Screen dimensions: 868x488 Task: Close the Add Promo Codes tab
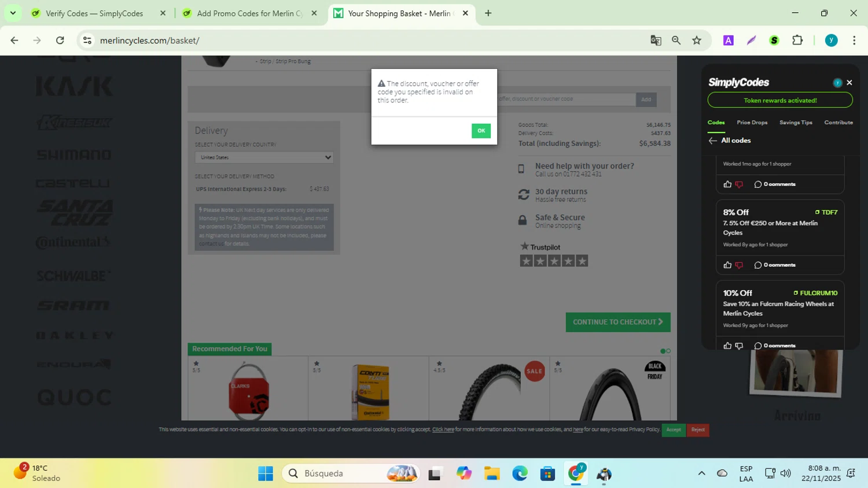coord(314,13)
